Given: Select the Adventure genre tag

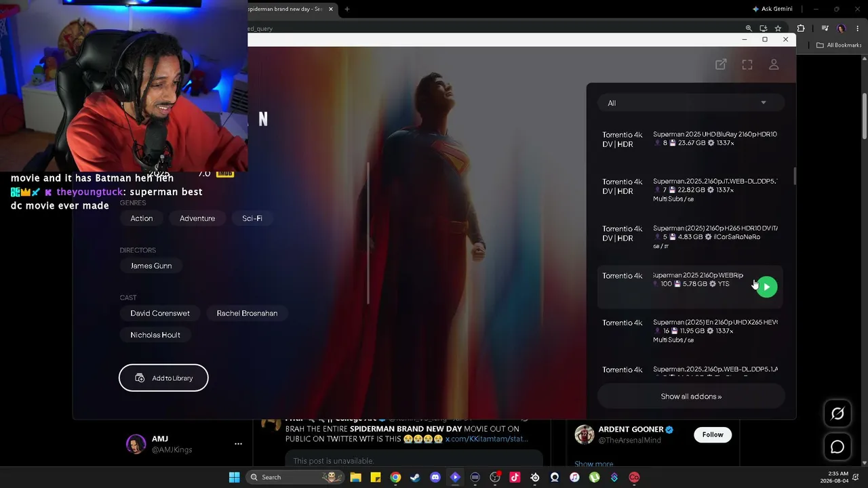Looking at the screenshot, I should coord(197,218).
